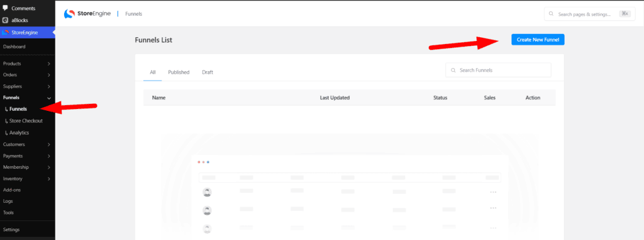Click the Status column header
Image resolution: width=644 pixels, height=240 pixels.
pyautogui.click(x=440, y=98)
